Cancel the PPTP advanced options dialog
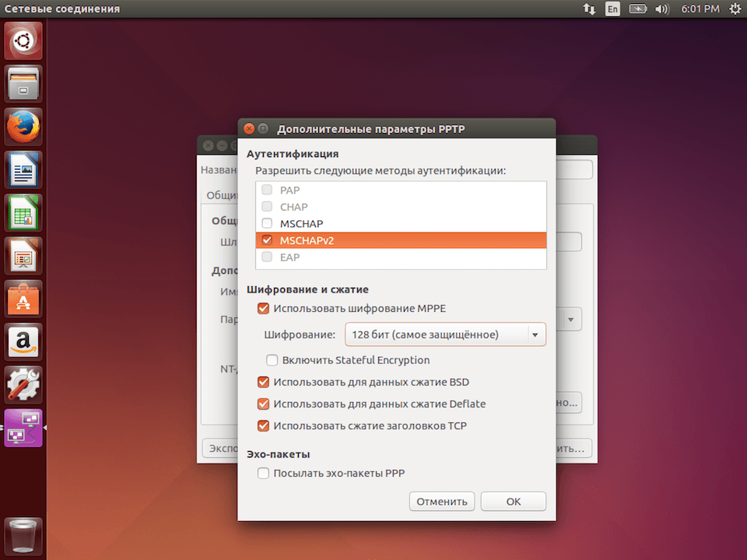 pos(441,501)
